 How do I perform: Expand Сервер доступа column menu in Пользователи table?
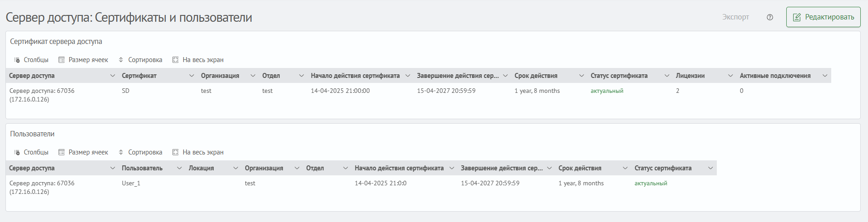pos(113,168)
